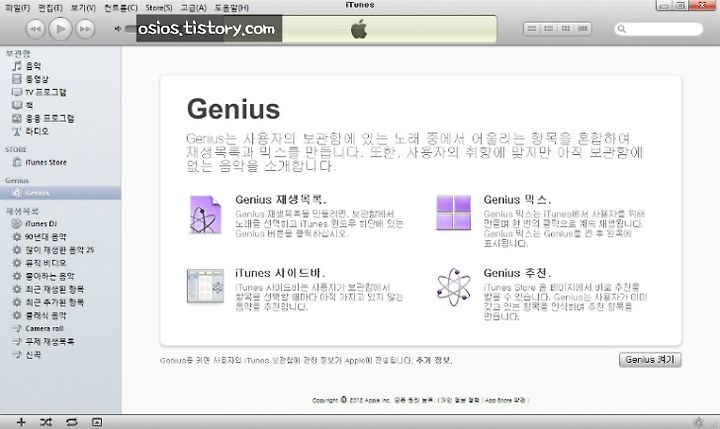The width and height of the screenshot is (720, 429).
Task: Start playback with the Play button
Action: point(60,29)
